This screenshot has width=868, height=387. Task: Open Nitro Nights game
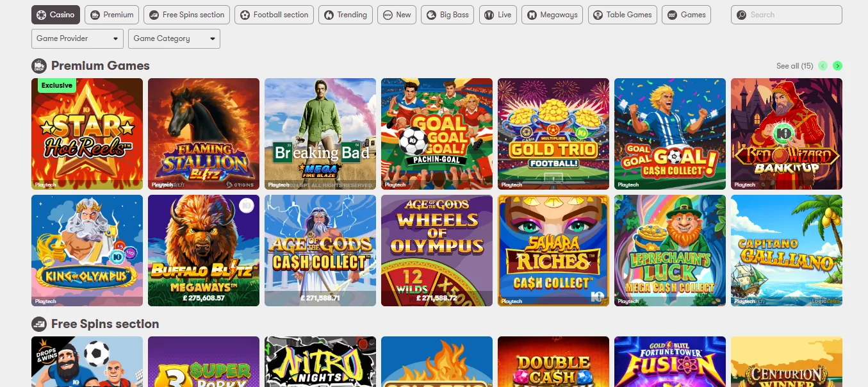[320, 362]
